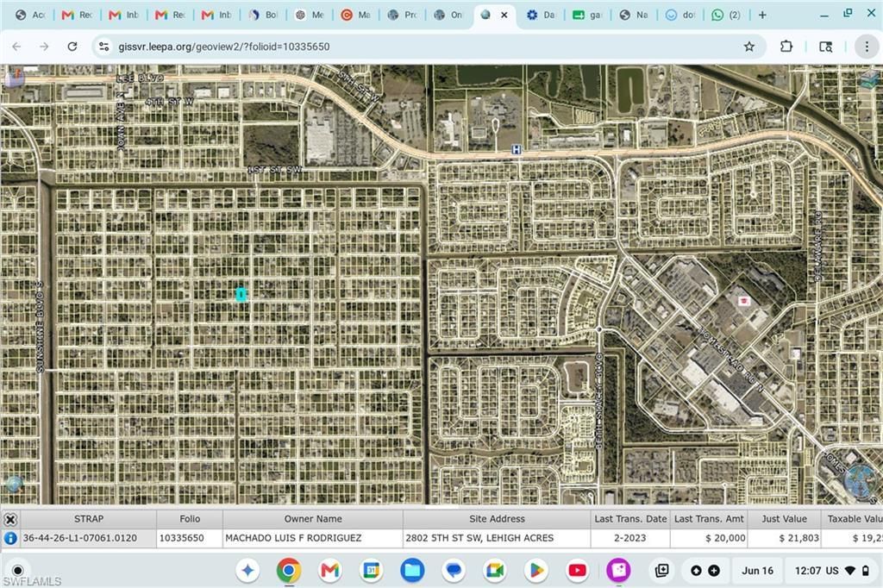883x588 pixels.
Task: Sort by Last Trans. Date column header
Action: coord(630,519)
